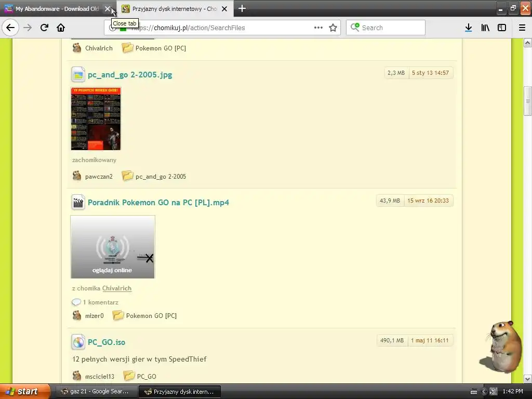Open folder pc_and_go 2-2005
Image resolution: width=532 pixels, height=399 pixels.
coord(161,177)
